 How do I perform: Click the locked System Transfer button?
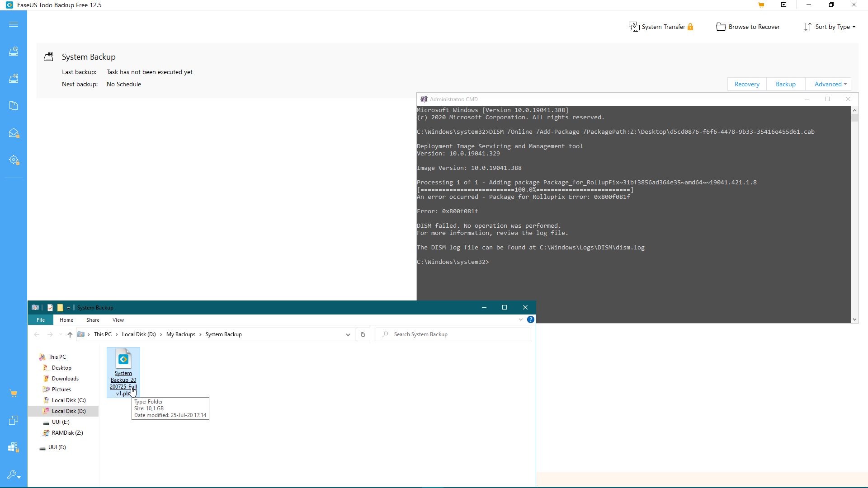click(x=661, y=27)
